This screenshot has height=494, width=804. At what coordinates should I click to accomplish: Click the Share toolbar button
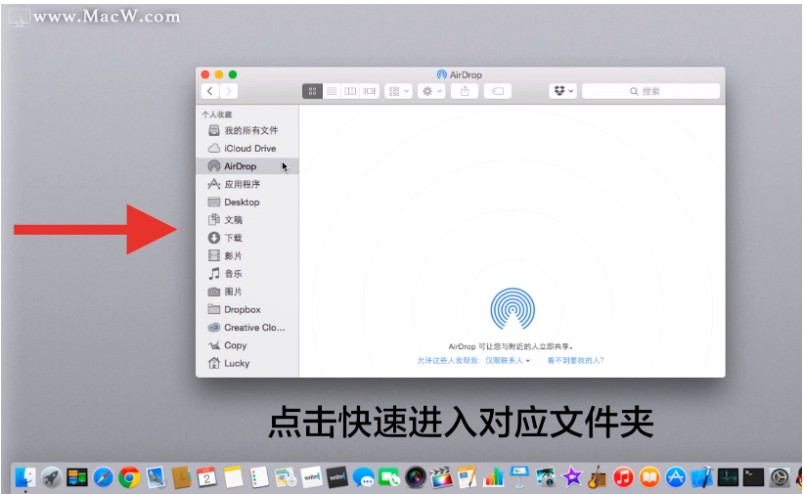[x=465, y=91]
